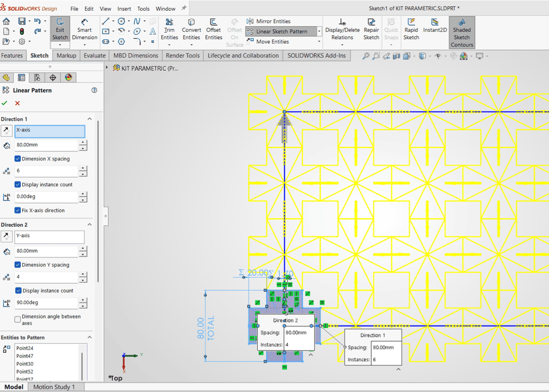
Task: Reverse Direction 1 with arrow button
Action: [x=7, y=131]
